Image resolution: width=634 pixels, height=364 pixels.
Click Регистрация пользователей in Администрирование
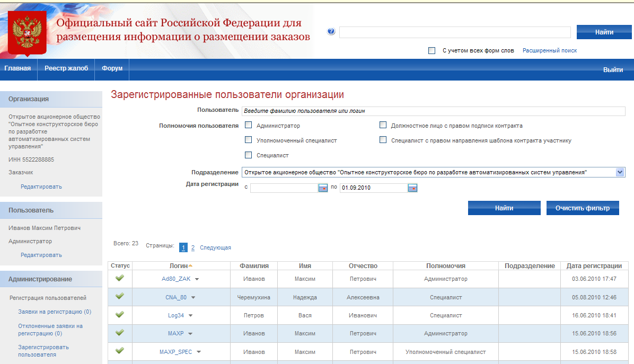coord(48,298)
